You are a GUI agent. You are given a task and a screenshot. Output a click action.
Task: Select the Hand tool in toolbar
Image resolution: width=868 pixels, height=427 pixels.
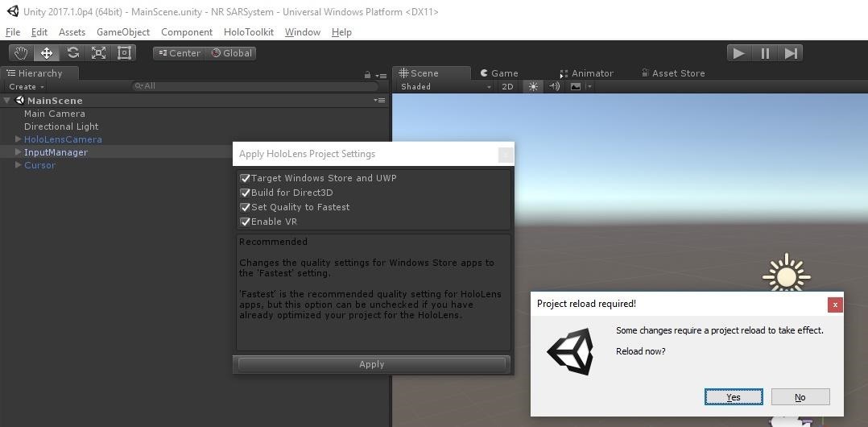(21, 53)
